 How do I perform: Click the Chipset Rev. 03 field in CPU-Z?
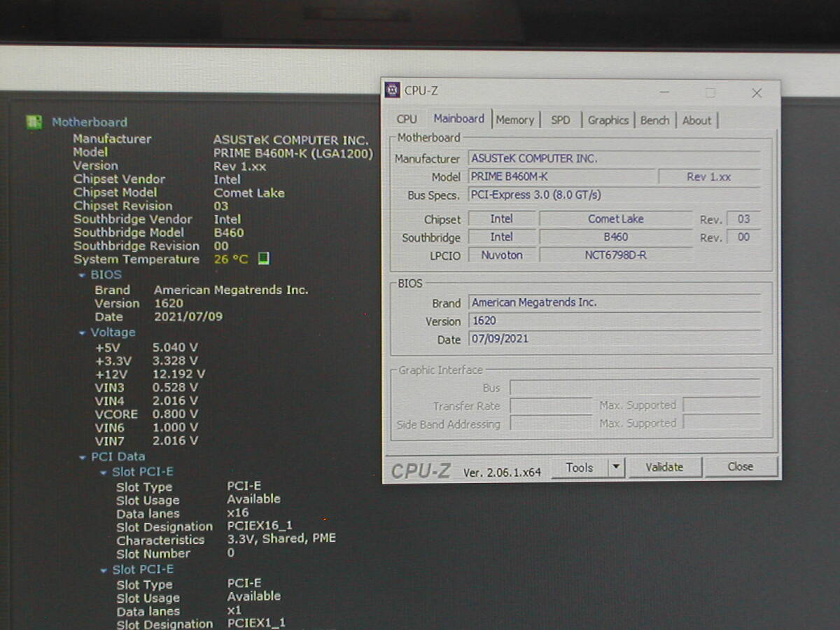click(x=743, y=219)
